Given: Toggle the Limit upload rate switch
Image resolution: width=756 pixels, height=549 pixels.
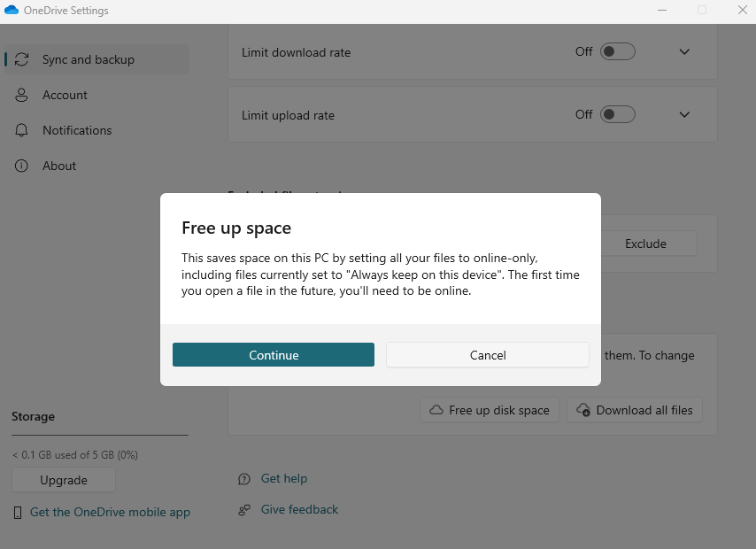Looking at the screenshot, I should click(x=618, y=114).
